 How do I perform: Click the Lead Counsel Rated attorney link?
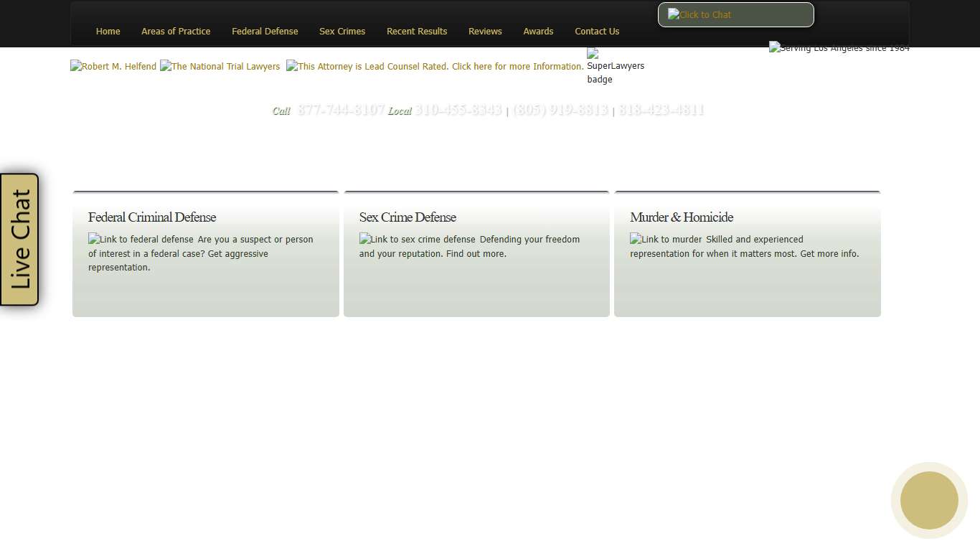(434, 66)
